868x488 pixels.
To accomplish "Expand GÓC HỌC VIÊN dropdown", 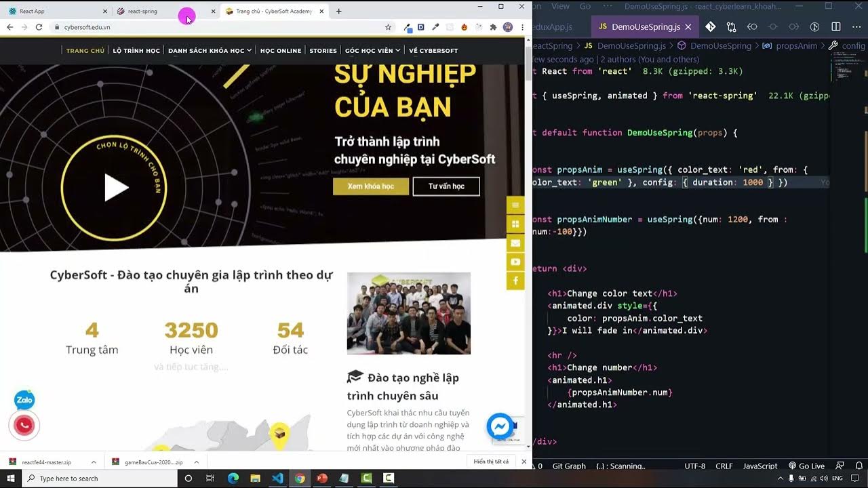I will coord(372,51).
